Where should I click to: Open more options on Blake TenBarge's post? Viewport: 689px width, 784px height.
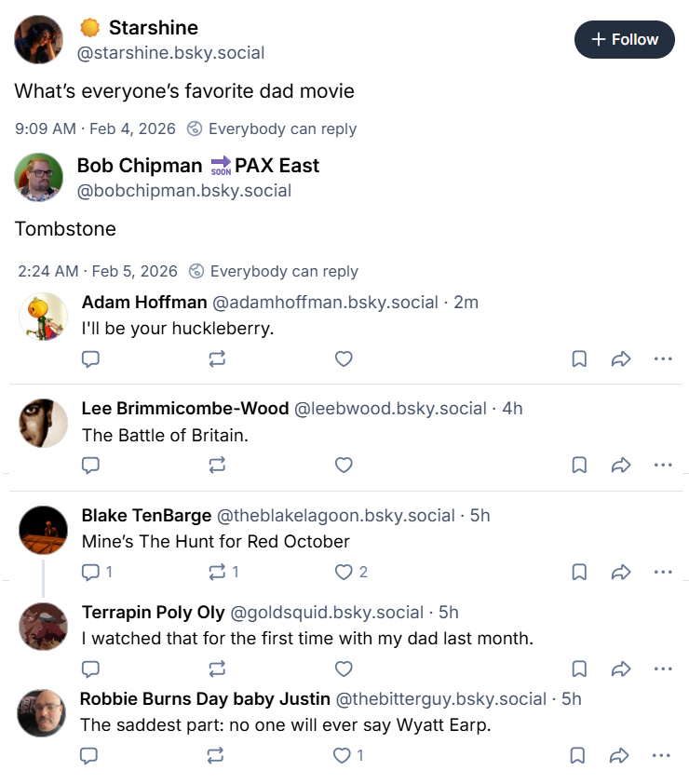click(x=663, y=572)
